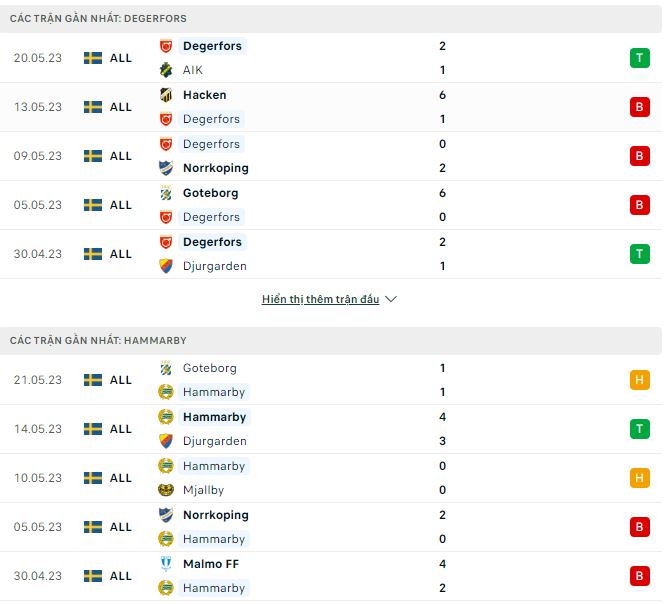Click the Goteborg crest beside the 6 score

(166, 193)
